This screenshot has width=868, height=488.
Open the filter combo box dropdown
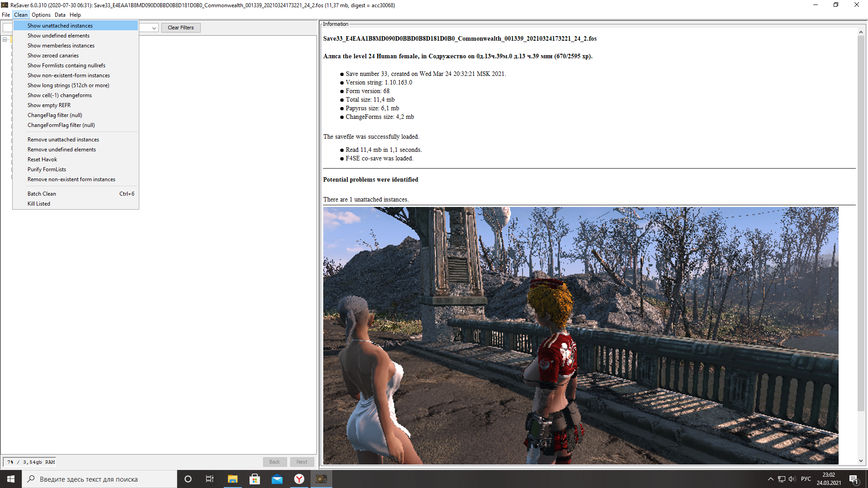coord(154,28)
